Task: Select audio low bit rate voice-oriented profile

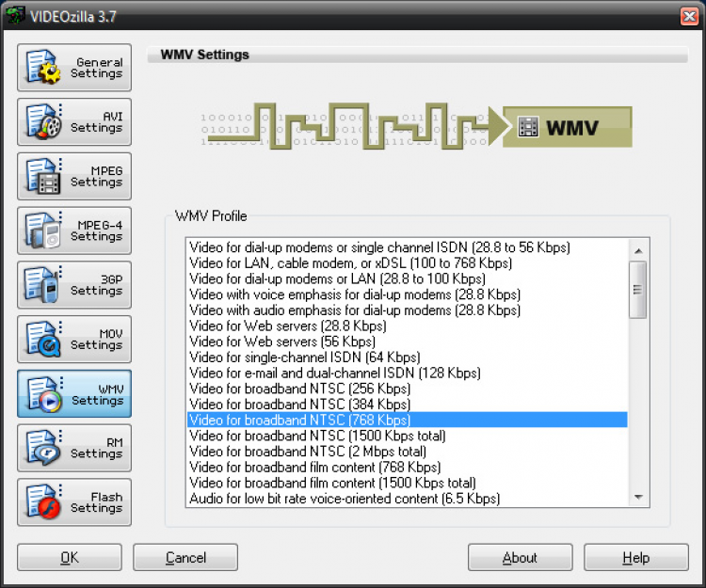Action: pyautogui.click(x=407, y=499)
